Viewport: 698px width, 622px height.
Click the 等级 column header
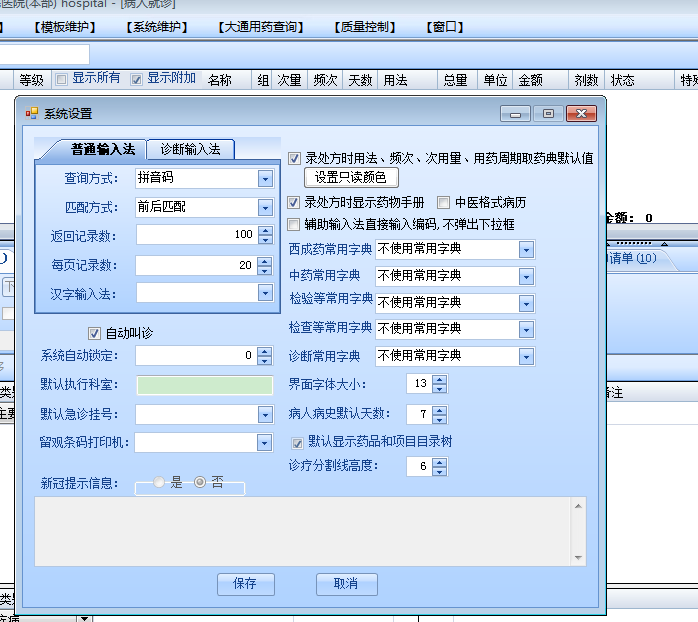pyautogui.click(x=32, y=80)
